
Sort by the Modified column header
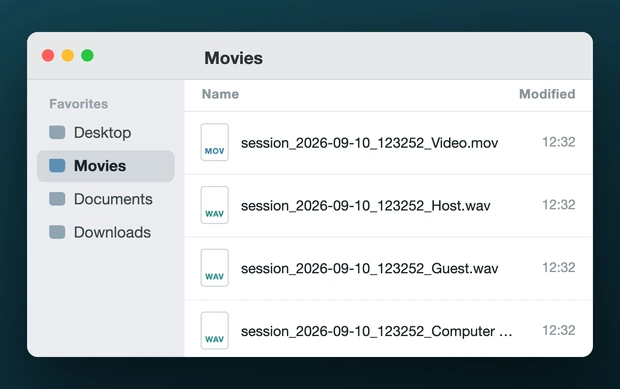click(x=547, y=94)
